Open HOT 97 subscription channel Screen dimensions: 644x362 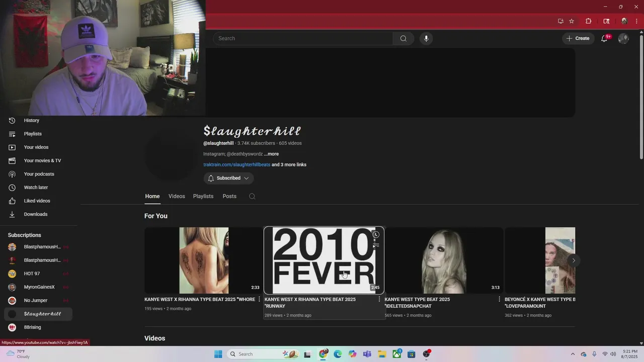[38, 274]
